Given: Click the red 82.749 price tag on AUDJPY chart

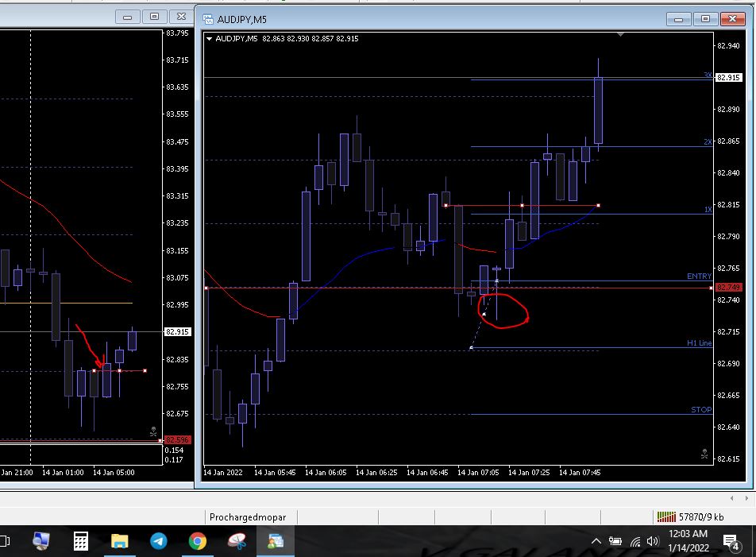Looking at the screenshot, I should click(x=728, y=288).
